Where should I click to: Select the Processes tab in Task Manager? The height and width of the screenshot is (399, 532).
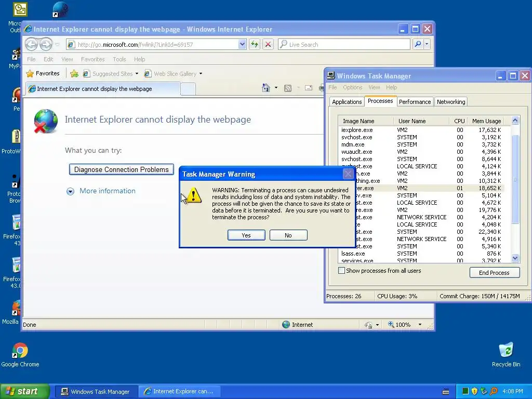coord(380,101)
